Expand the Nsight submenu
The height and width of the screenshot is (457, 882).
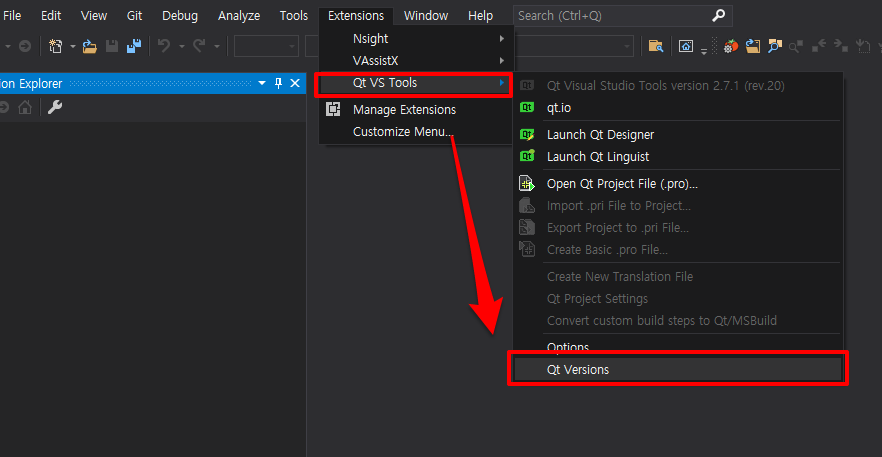(x=416, y=39)
